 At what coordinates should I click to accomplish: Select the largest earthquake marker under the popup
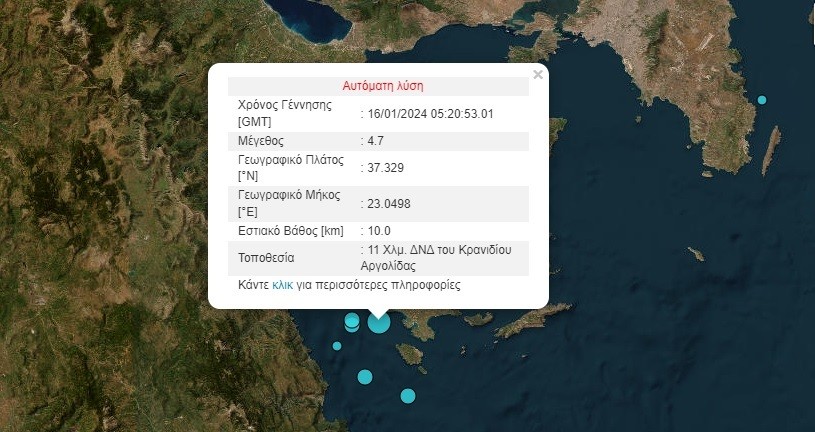point(379,321)
